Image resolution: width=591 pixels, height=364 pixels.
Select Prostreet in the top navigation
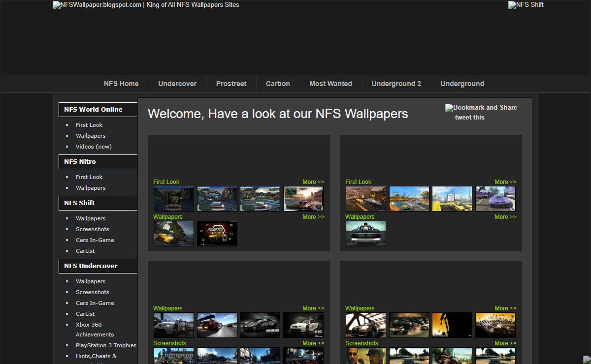[x=231, y=84]
